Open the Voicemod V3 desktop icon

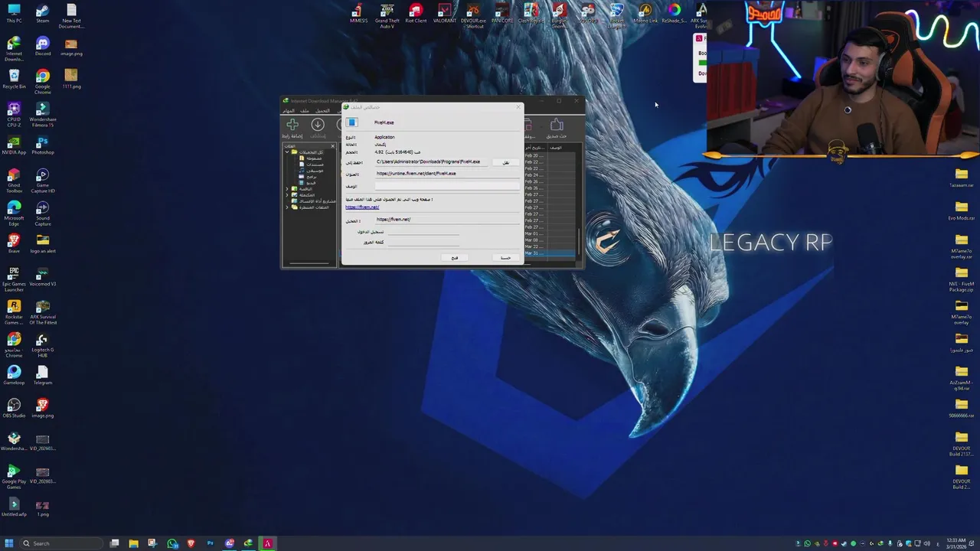pyautogui.click(x=43, y=276)
